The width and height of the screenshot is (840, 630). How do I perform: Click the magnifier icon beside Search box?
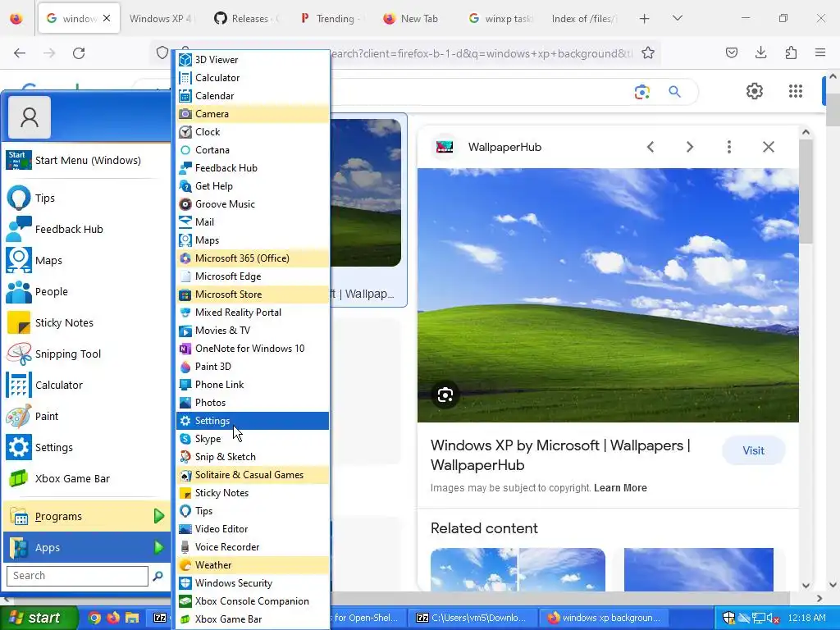[x=158, y=576]
